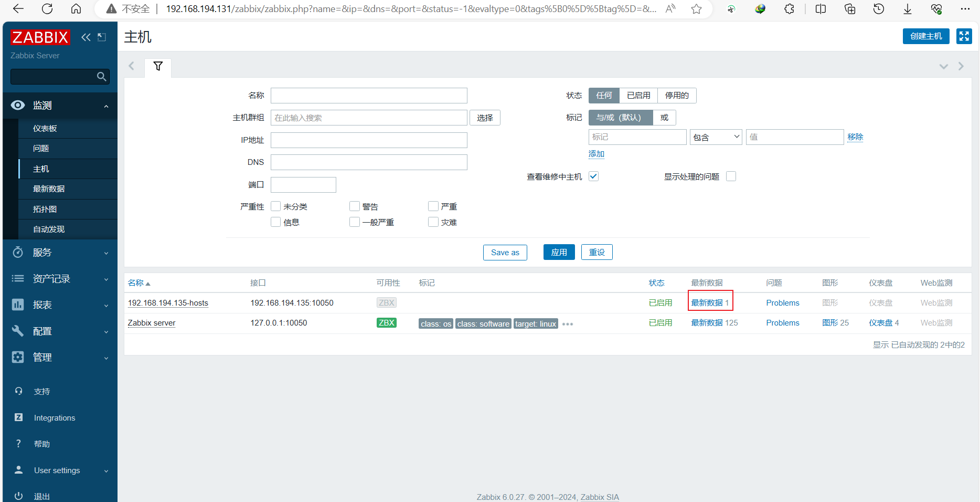Open browser settings three-dots menu

tap(965, 9)
